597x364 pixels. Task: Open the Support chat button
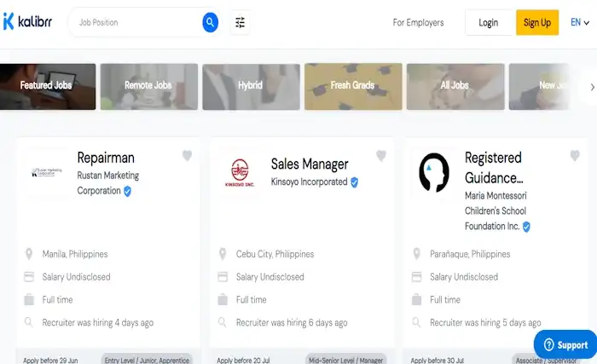pos(565,345)
